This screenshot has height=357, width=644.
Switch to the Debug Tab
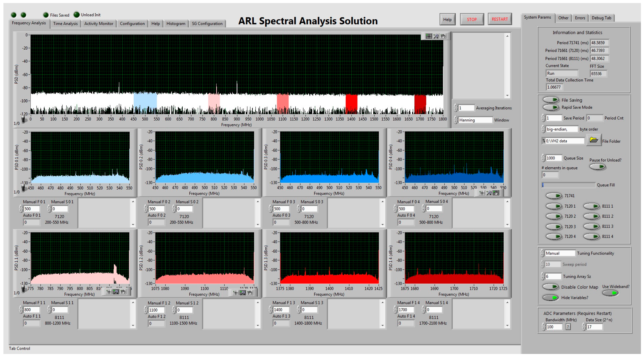click(x=601, y=18)
